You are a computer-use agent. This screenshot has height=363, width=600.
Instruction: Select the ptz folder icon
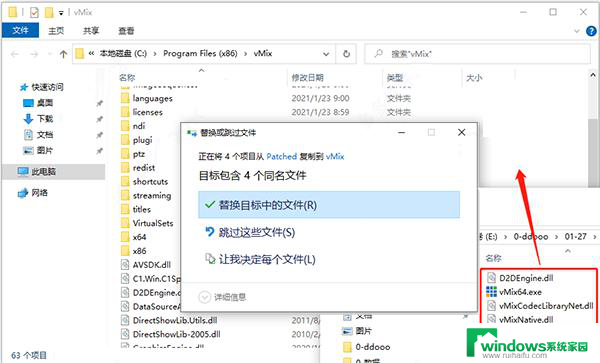(125, 154)
